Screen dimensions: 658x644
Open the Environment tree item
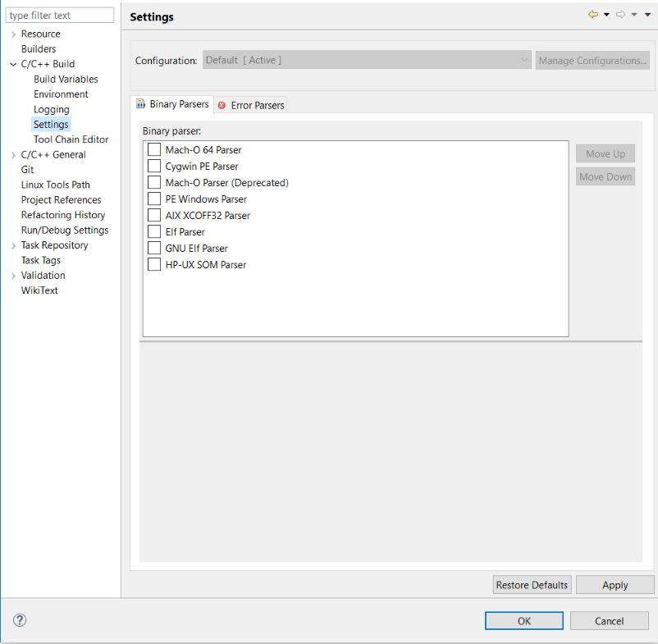[61, 94]
